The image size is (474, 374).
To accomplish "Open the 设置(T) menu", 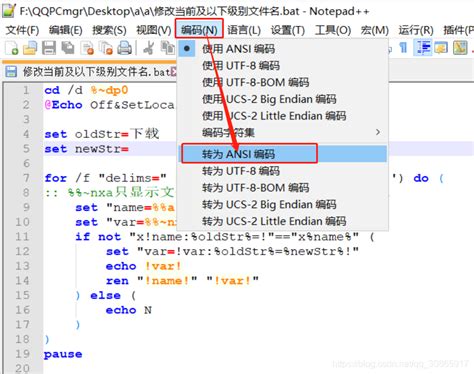I will [x=288, y=30].
